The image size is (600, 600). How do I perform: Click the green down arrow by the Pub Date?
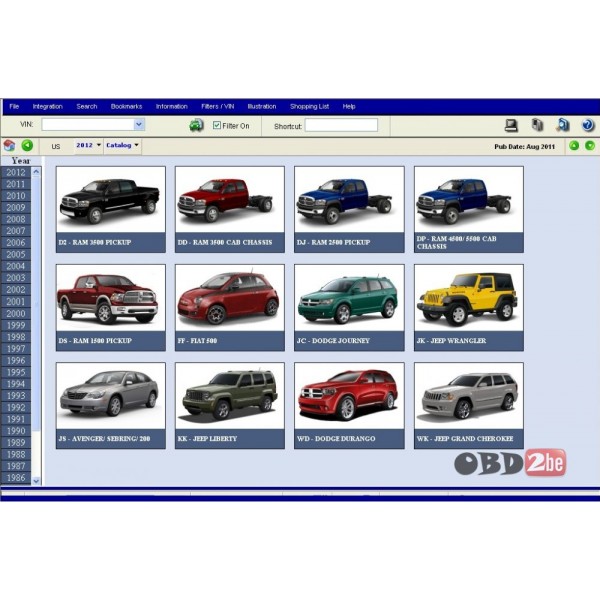point(590,145)
